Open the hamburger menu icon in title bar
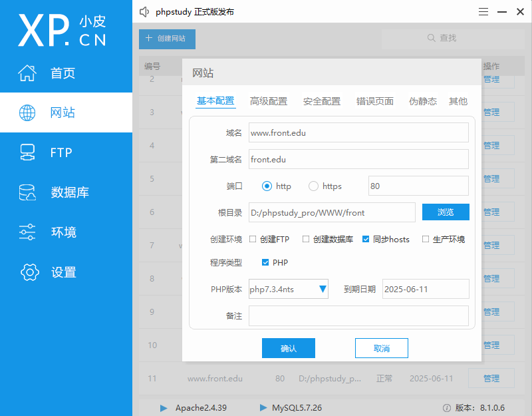 tap(483, 12)
